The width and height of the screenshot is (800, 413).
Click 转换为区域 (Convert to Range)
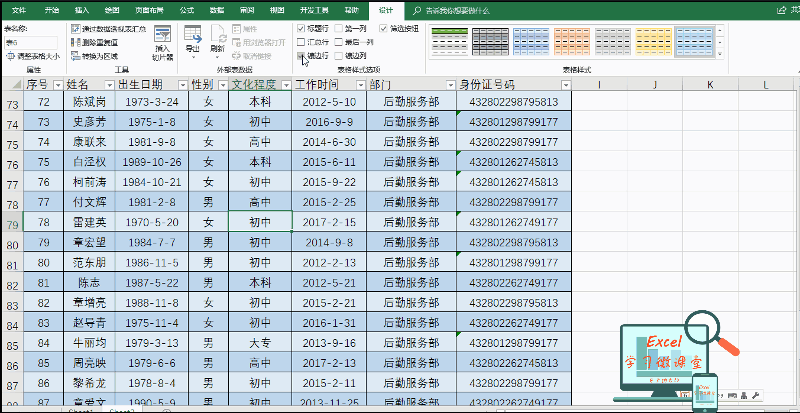(94, 56)
